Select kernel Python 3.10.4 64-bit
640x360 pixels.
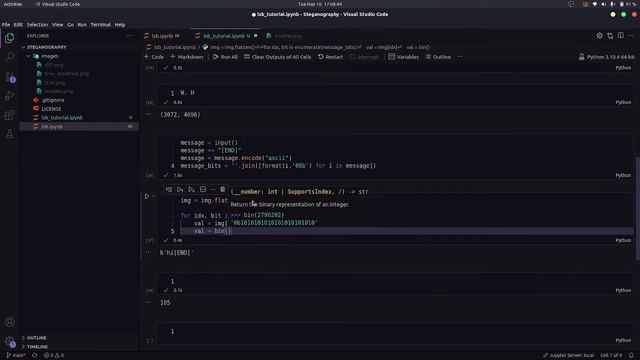[607, 57]
